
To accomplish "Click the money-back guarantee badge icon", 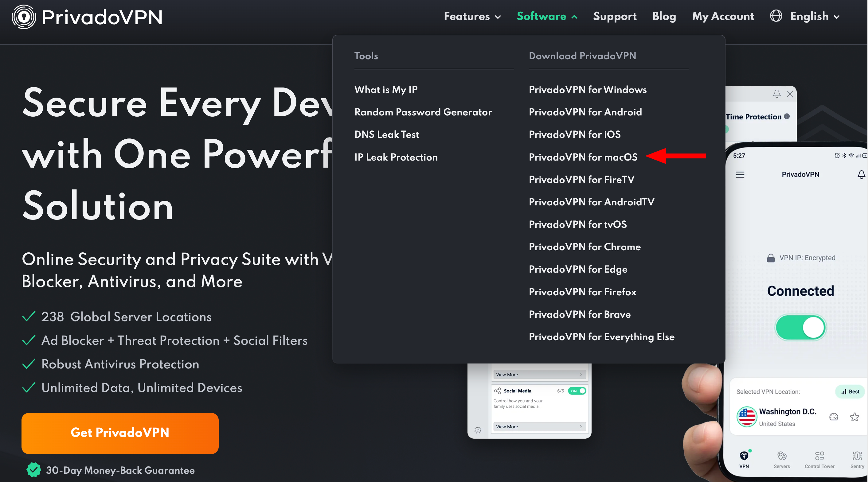I will [x=33, y=470].
